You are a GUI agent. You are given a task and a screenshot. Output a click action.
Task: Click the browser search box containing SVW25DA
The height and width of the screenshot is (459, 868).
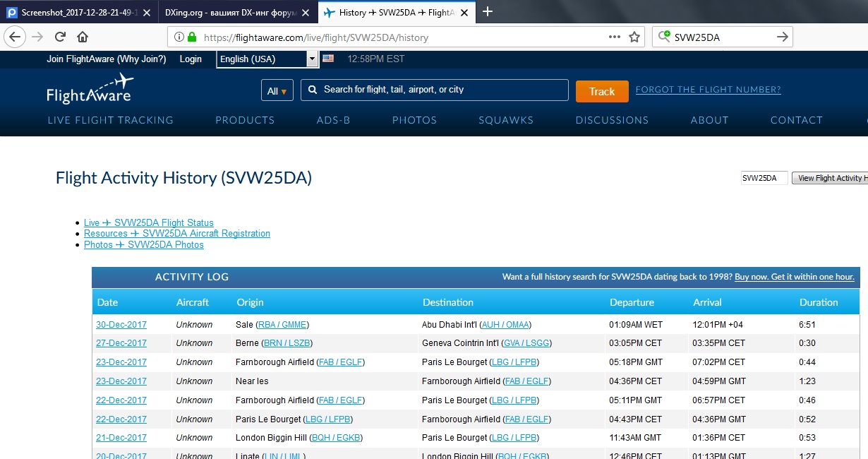[x=723, y=37]
